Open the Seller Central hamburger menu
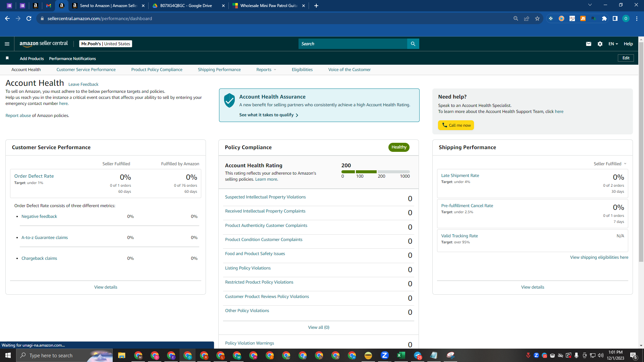Image resolution: width=644 pixels, height=362 pixels. click(x=7, y=44)
